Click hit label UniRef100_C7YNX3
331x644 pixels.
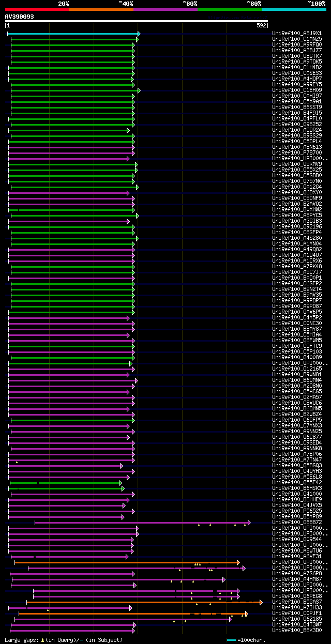[x=297, y=426]
